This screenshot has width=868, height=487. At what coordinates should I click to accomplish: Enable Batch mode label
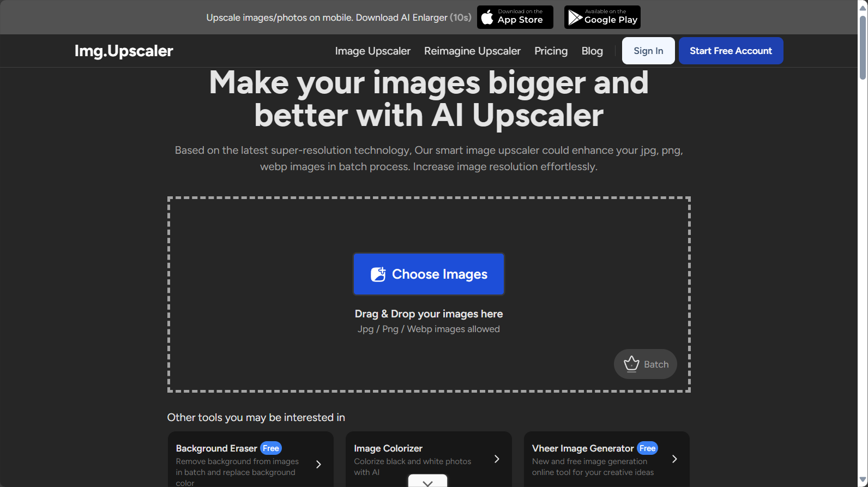click(x=656, y=364)
